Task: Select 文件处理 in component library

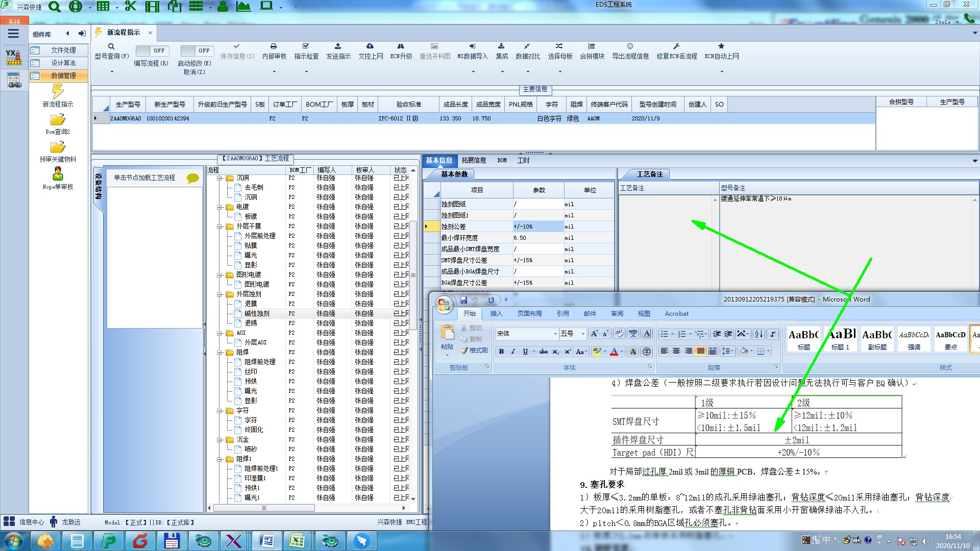Action: point(63,50)
